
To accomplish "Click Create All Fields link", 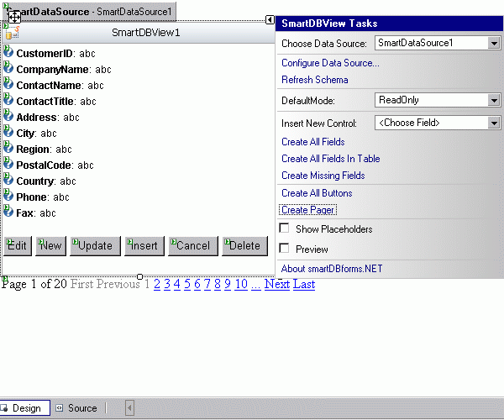I will 313,142.
